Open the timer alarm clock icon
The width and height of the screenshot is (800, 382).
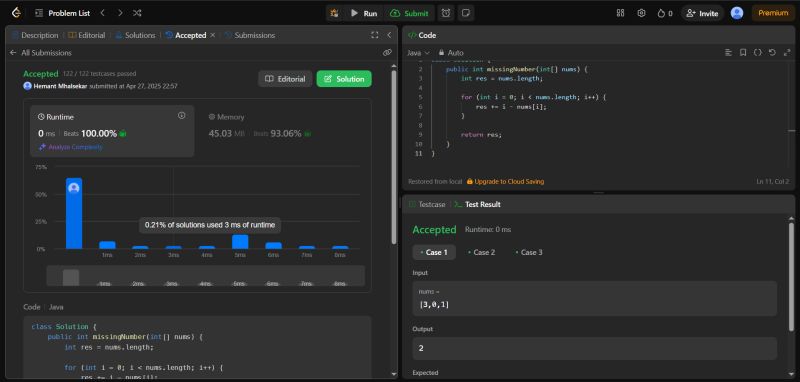point(446,13)
